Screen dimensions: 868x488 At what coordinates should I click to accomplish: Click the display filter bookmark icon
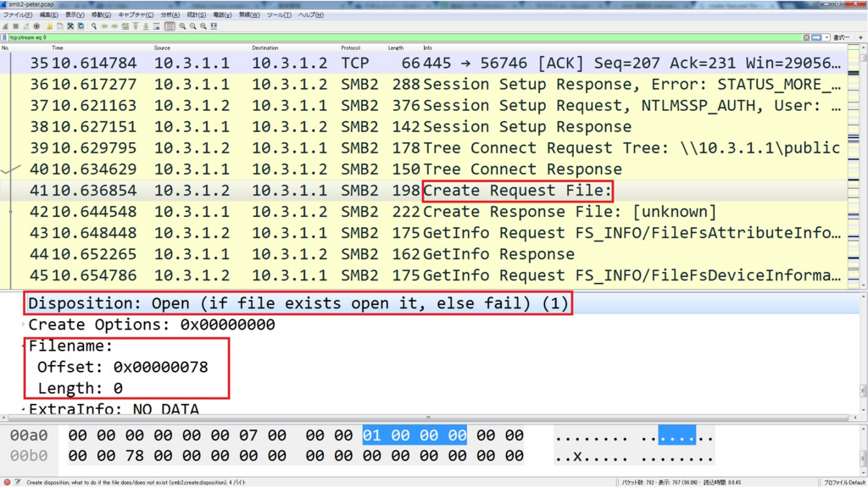pos(4,37)
